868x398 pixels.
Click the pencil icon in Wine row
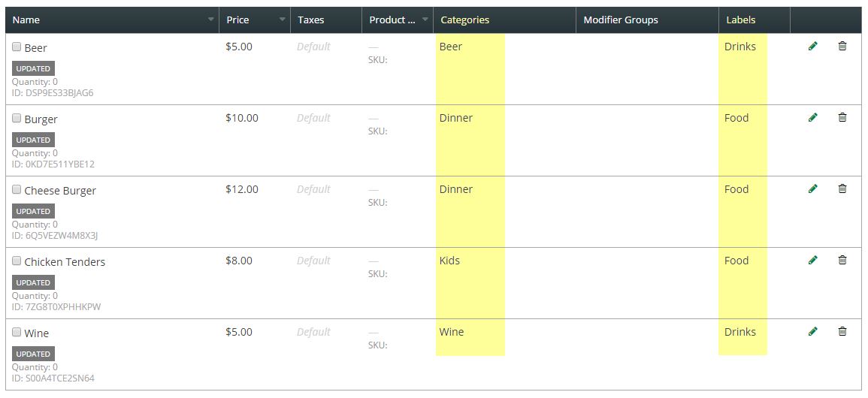pyautogui.click(x=812, y=332)
